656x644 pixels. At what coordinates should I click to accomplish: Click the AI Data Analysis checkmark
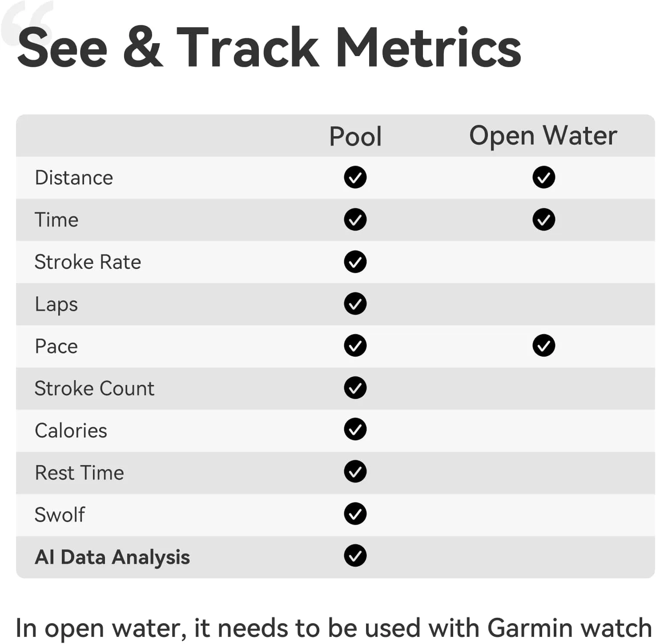pyautogui.click(x=355, y=556)
